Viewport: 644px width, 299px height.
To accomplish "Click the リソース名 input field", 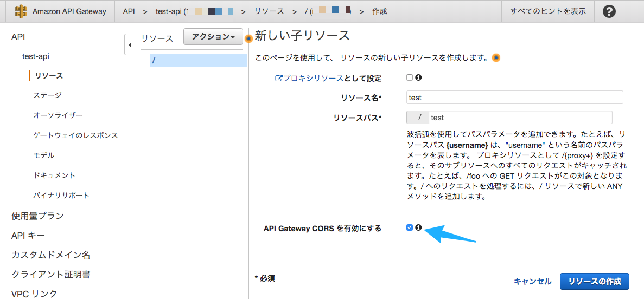I will click(514, 97).
